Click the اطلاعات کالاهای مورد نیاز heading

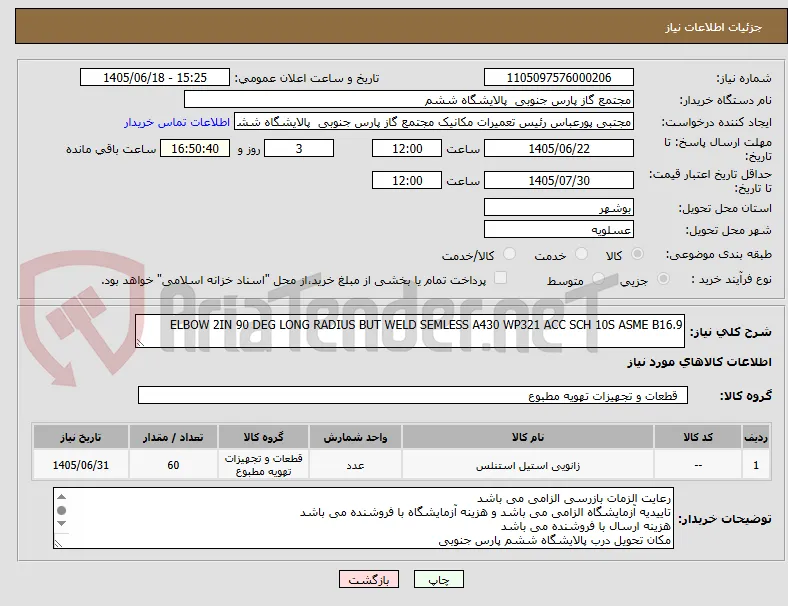(x=699, y=362)
